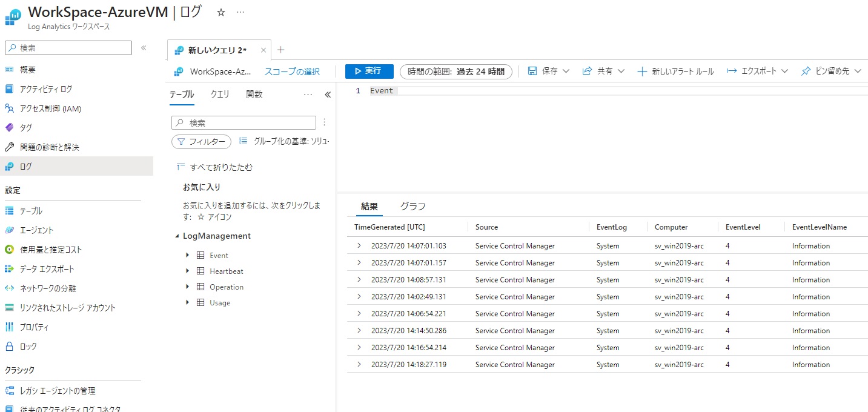868x412 pixels.
Task: Click the favorite star next to the workspace title
Action: [x=221, y=12]
